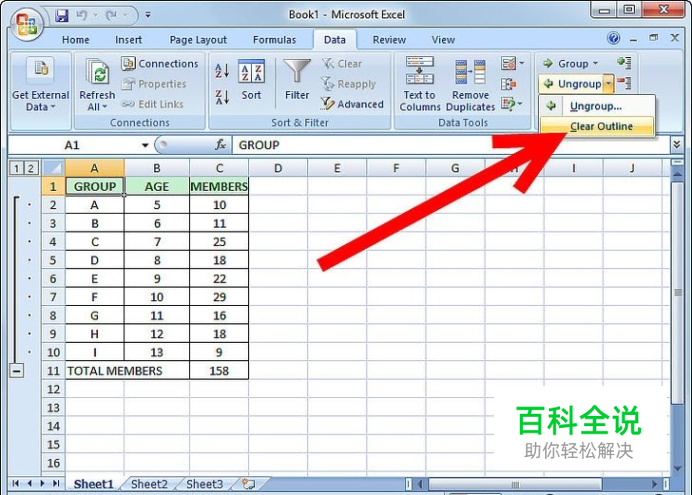Expand the Group dropdown arrow
Image resolution: width=692 pixels, height=495 pixels.
coord(595,64)
